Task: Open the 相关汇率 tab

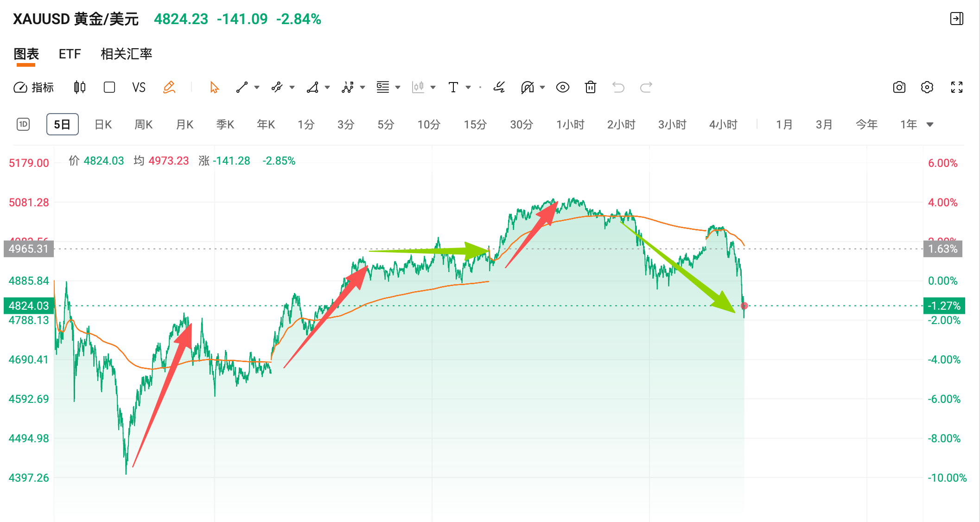Action: [x=126, y=54]
